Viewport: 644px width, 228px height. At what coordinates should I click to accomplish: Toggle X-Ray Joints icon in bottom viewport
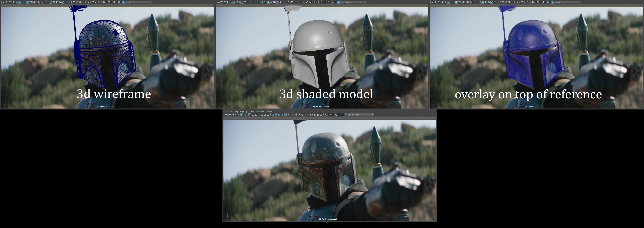click(321, 115)
